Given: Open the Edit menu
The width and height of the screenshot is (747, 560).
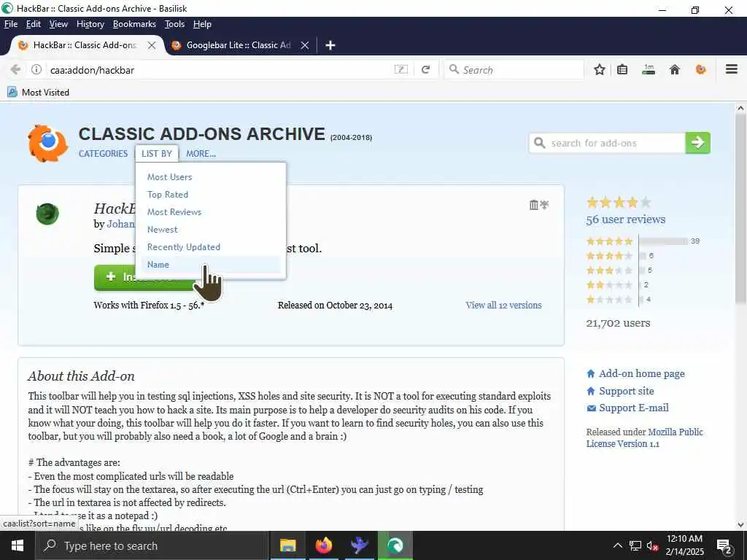Looking at the screenshot, I should (x=34, y=24).
